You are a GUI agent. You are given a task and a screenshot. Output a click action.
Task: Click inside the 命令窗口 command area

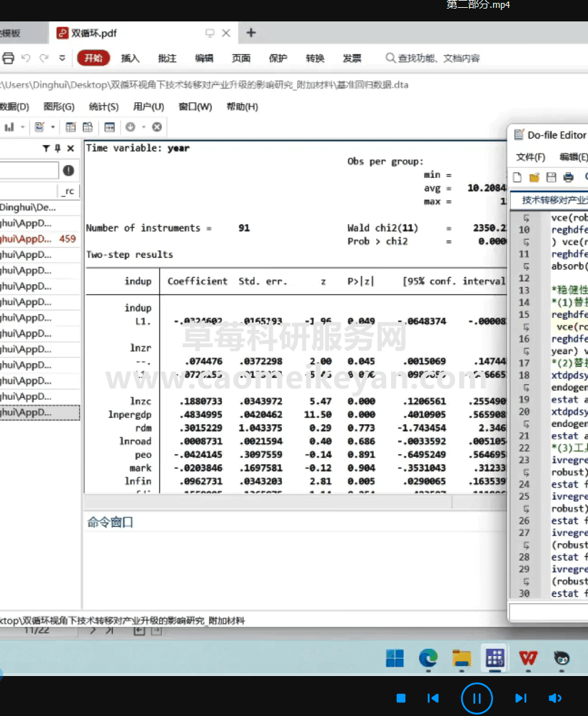pos(295,571)
